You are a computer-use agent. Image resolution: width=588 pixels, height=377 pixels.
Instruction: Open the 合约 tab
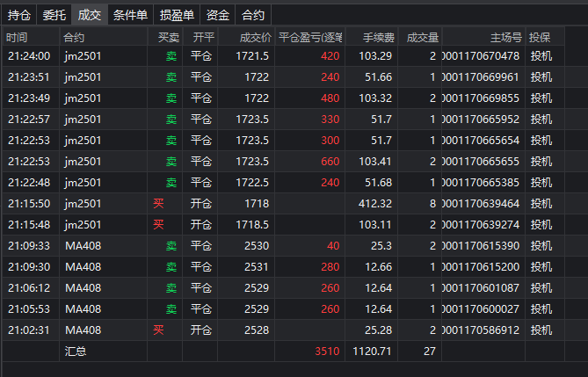tap(252, 15)
